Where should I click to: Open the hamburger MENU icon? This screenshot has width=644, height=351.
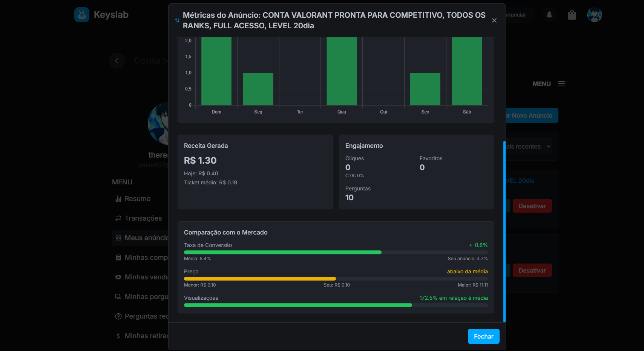pos(561,84)
